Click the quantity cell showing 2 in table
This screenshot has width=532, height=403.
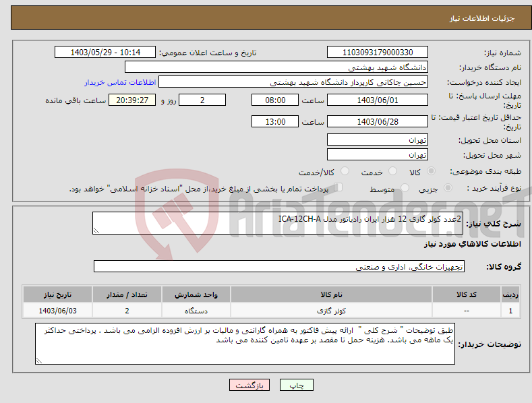[127, 311]
